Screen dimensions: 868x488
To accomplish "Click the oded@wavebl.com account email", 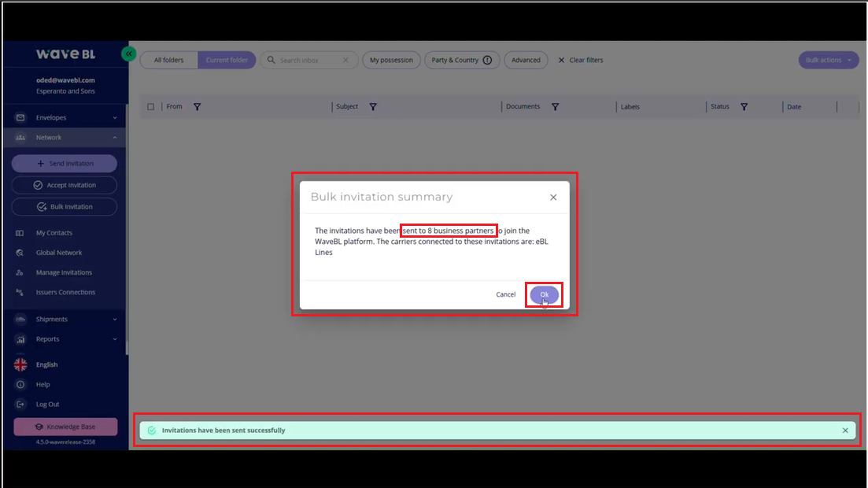I will [65, 80].
